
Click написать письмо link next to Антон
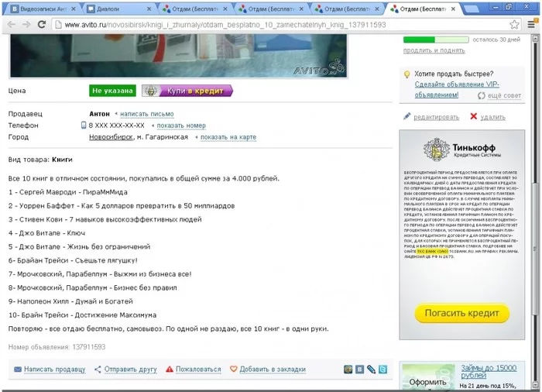pos(147,114)
